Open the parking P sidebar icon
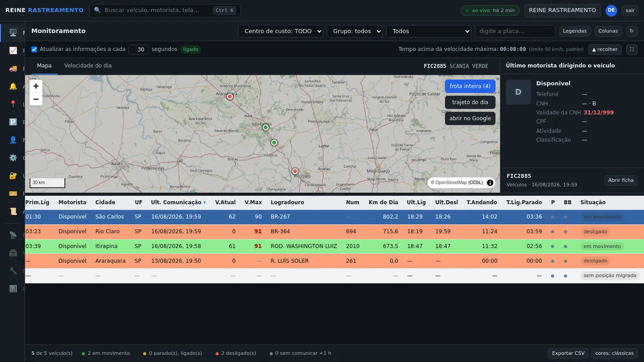This screenshot has width=644, height=362. click(13, 122)
